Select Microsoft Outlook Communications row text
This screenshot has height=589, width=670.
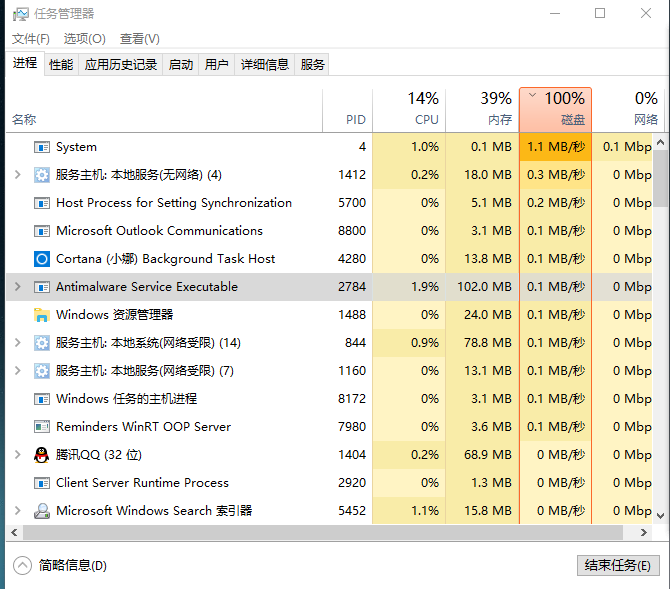point(159,231)
